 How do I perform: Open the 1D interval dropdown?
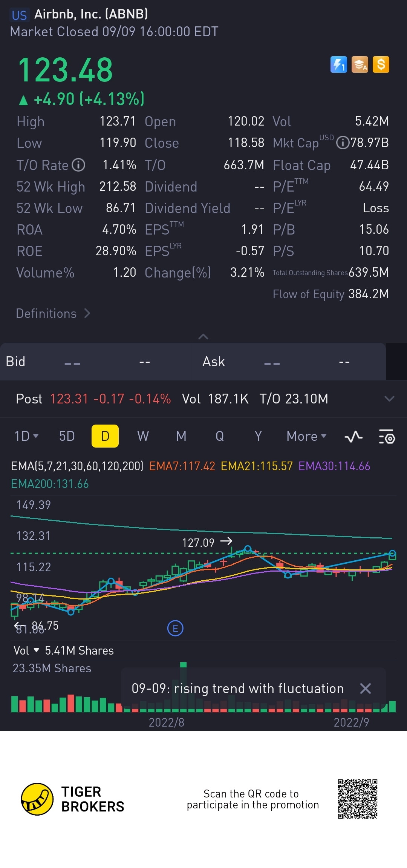coord(26,436)
